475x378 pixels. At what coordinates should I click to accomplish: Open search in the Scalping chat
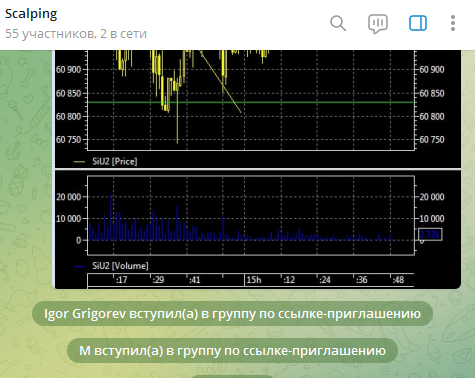[x=338, y=23]
